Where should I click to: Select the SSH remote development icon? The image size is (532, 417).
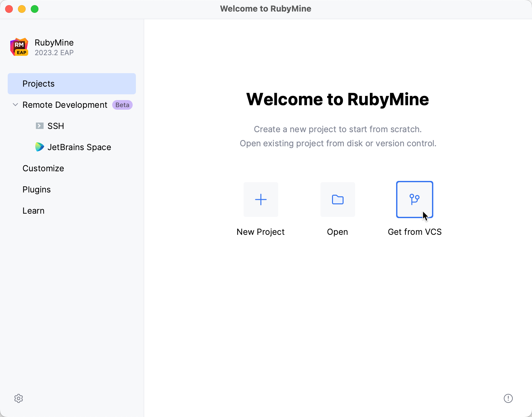pyautogui.click(x=39, y=126)
